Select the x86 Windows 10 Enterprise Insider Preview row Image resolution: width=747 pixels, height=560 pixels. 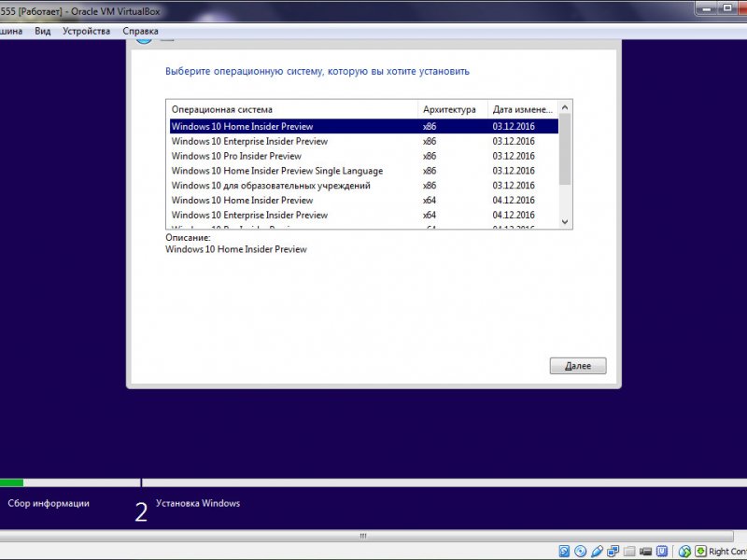[x=364, y=141]
